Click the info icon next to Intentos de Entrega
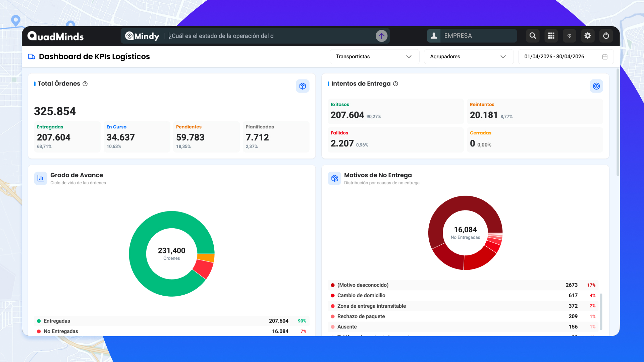644x362 pixels. [396, 84]
